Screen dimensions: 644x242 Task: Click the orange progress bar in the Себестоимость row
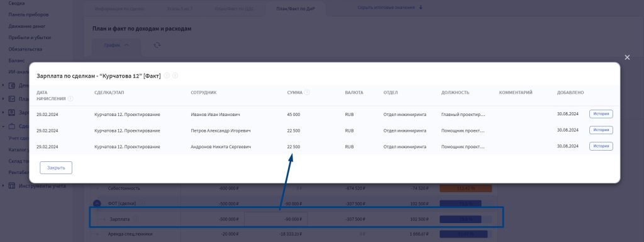point(466,188)
